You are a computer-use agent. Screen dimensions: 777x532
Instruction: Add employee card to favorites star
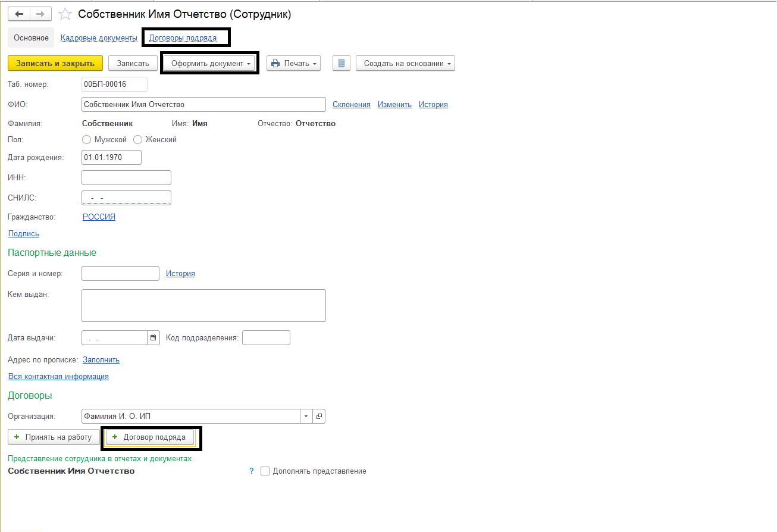(65, 14)
